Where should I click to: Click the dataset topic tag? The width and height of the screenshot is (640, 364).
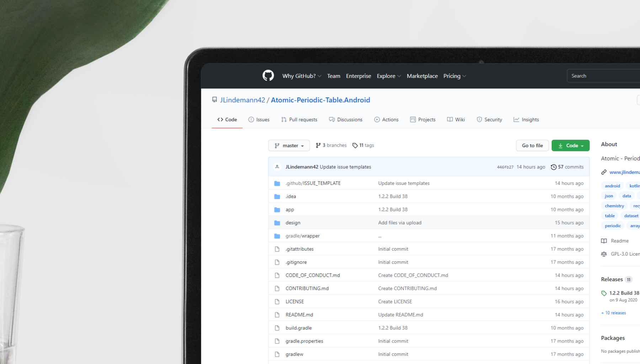(631, 216)
